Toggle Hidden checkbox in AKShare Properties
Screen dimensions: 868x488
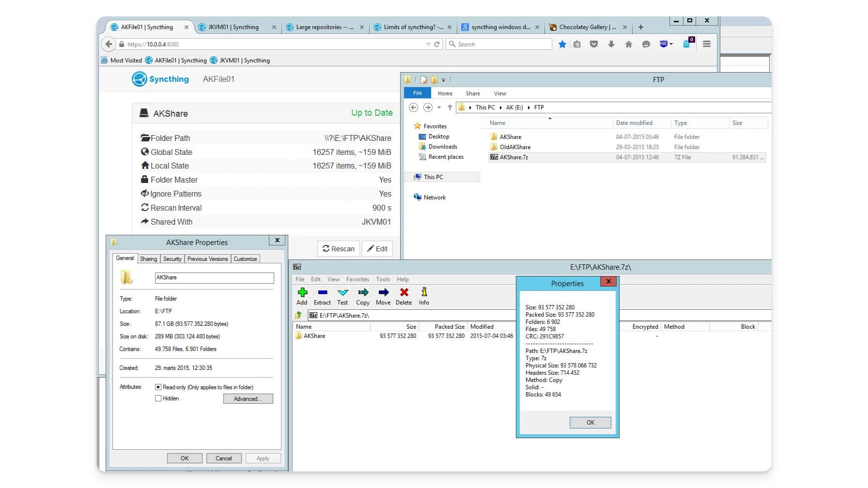click(158, 398)
